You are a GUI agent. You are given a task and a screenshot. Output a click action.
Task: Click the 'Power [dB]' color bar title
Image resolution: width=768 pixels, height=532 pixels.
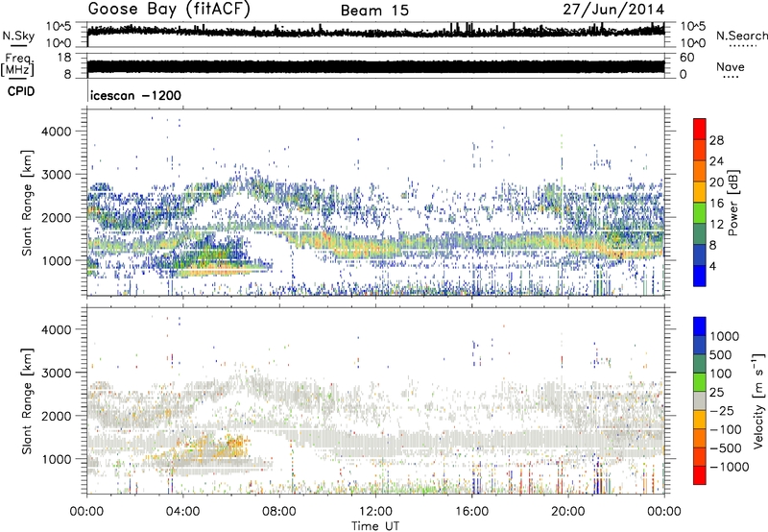733,203
